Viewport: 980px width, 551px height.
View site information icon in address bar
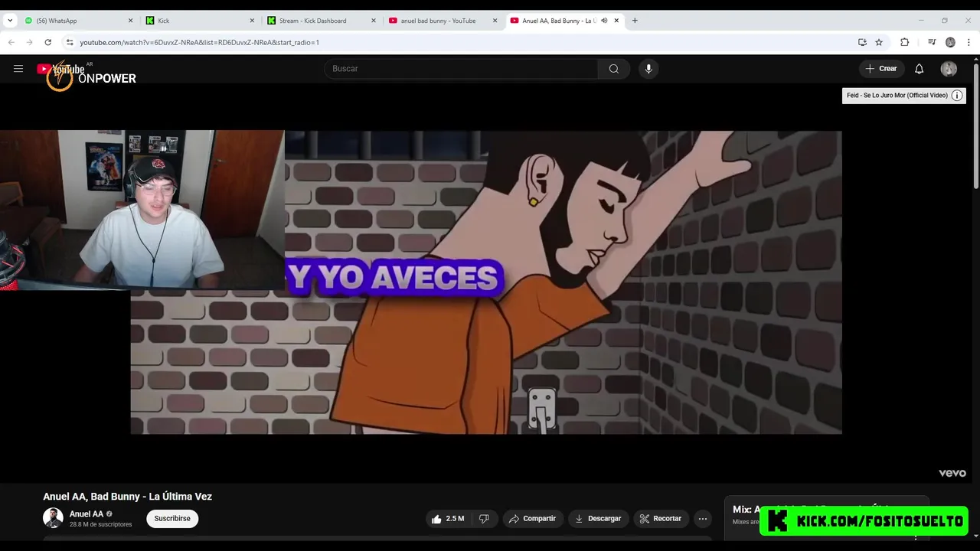[x=70, y=42]
